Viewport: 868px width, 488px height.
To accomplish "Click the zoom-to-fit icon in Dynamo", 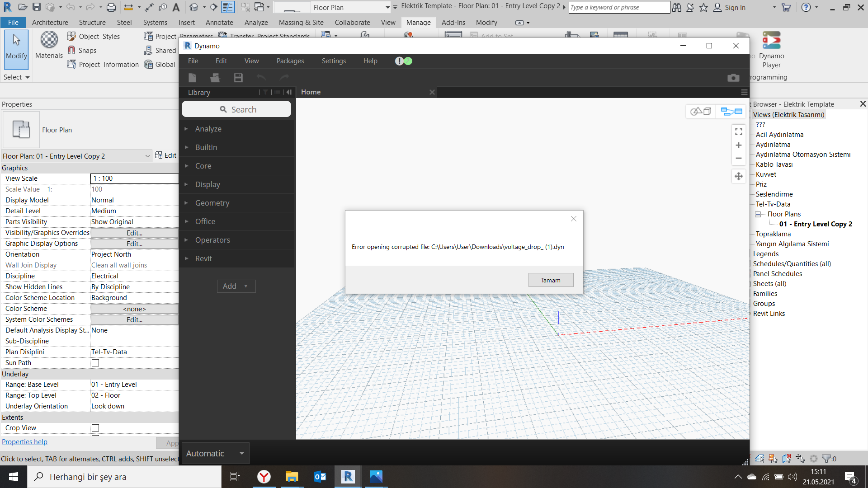I will (738, 131).
